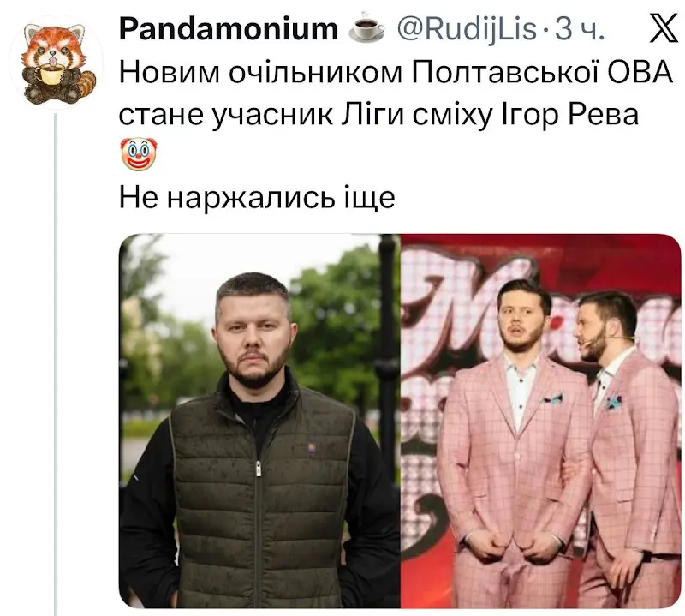Click the face of the left performer in the pink suit
Viewport: 685px width, 616px height.
[x=518, y=323]
